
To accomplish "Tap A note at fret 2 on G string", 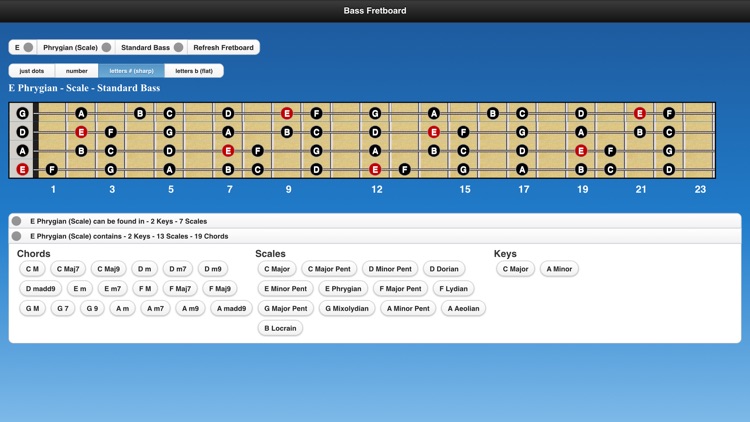I will (81, 113).
